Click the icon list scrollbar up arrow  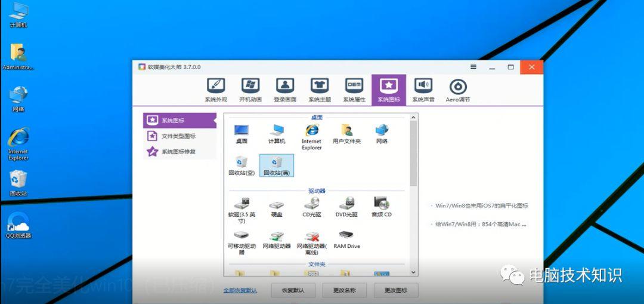tap(413, 117)
